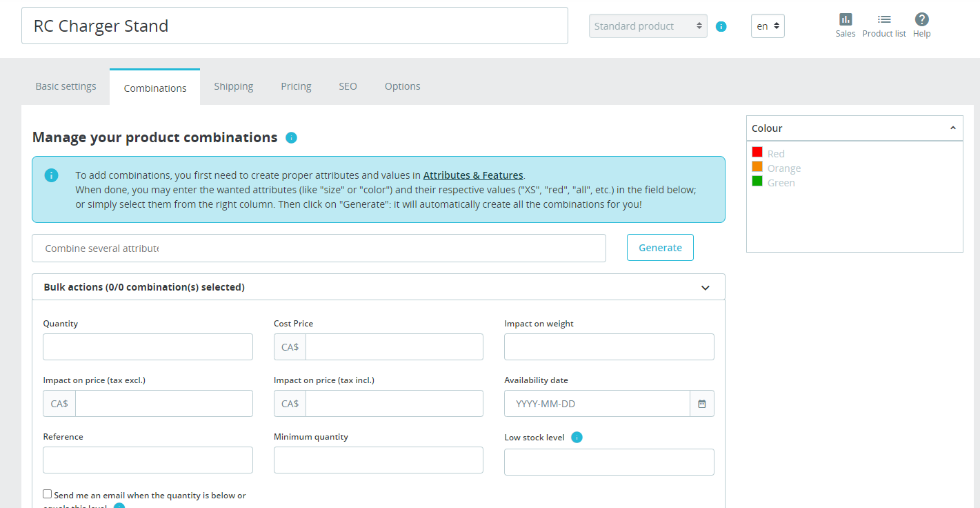This screenshot has width=980, height=508.
Task: Enable low quantity email notification checkbox
Action: click(x=48, y=494)
